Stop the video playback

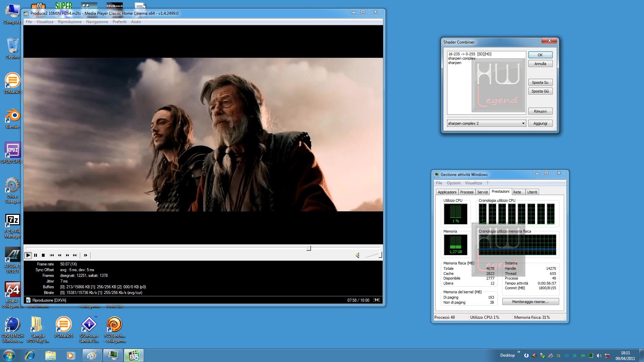[x=43, y=255]
